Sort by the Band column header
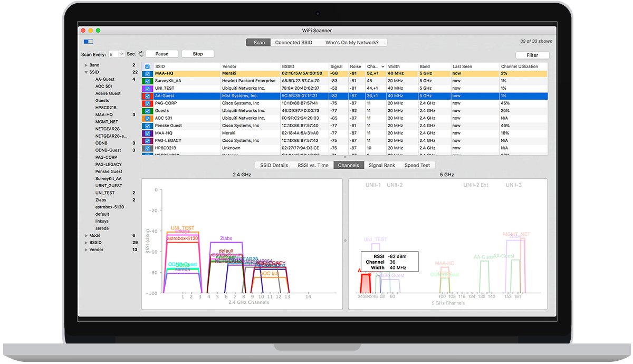This screenshot has height=364, width=633. click(434, 66)
